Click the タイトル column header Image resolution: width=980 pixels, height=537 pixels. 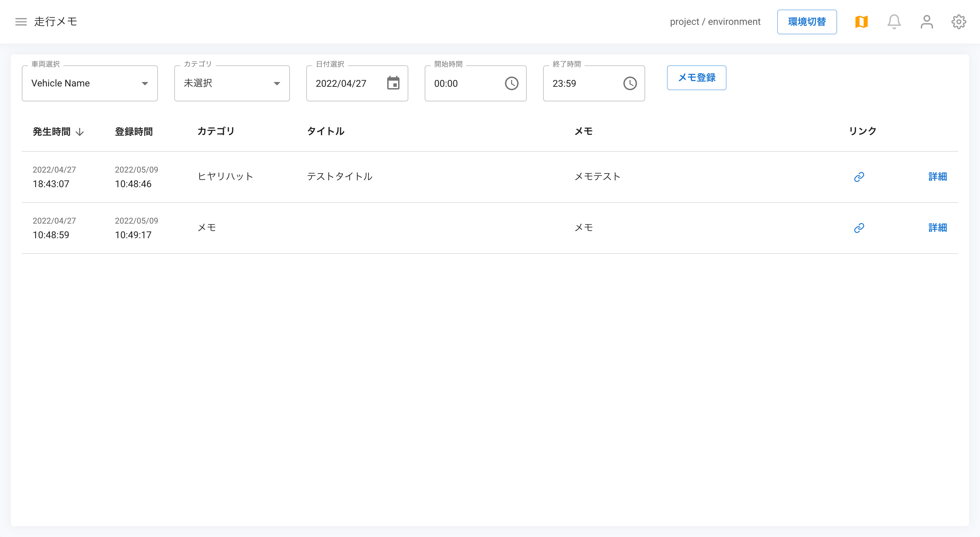(326, 131)
